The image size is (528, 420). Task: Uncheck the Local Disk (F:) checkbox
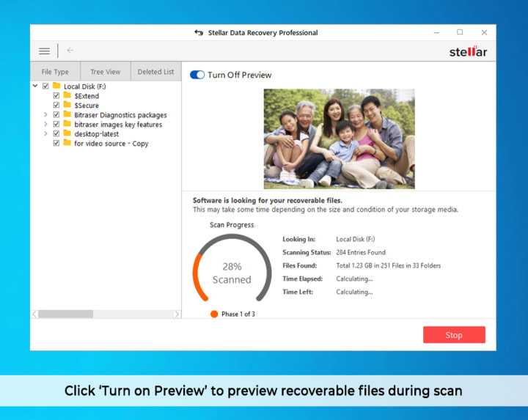pyautogui.click(x=45, y=86)
